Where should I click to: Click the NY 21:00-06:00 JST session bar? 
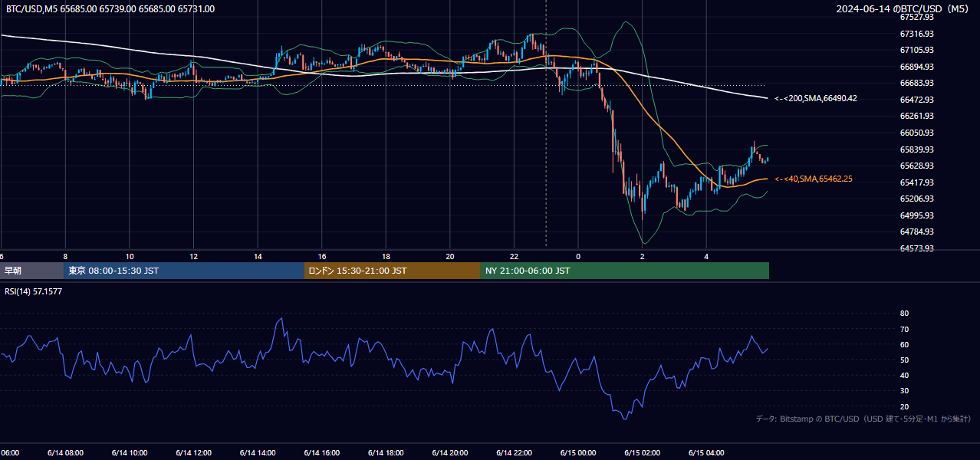click(x=625, y=271)
